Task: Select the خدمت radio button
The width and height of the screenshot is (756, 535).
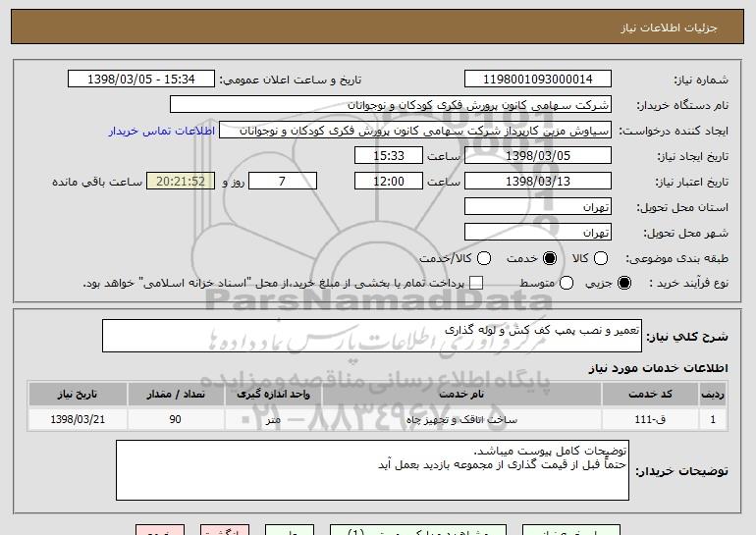Action: [549, 258]
